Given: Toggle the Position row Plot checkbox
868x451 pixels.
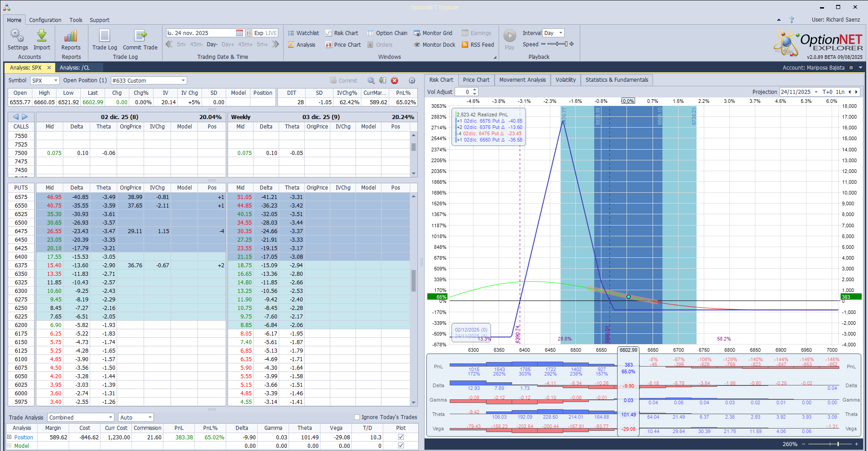Looking at the screenshot, I should [x=401, y=437].
